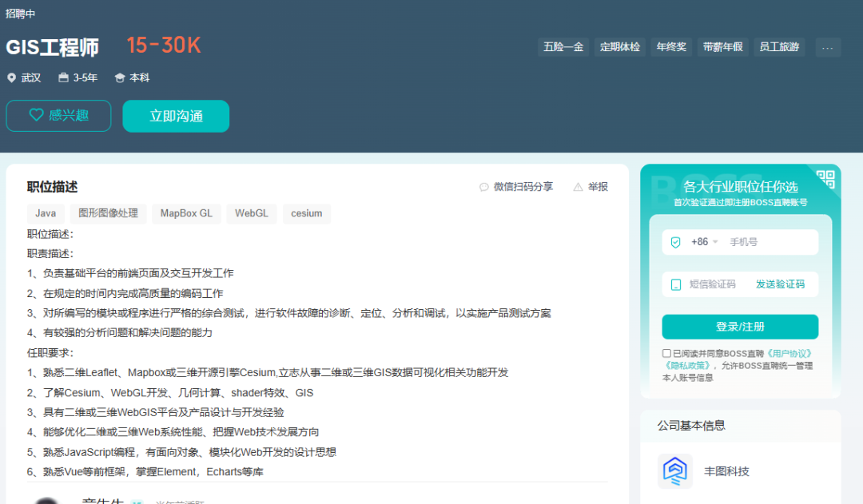Image resolution: width=863 pixels, height=504 pixels.
Task: Expand the benefits ellipsis button
Action: click(828, 47)
